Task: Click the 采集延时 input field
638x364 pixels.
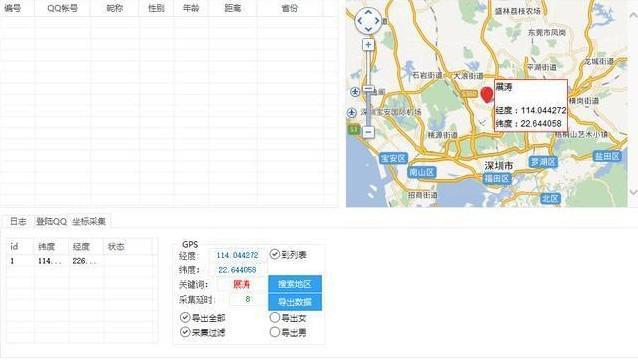Action: (247, 299)
